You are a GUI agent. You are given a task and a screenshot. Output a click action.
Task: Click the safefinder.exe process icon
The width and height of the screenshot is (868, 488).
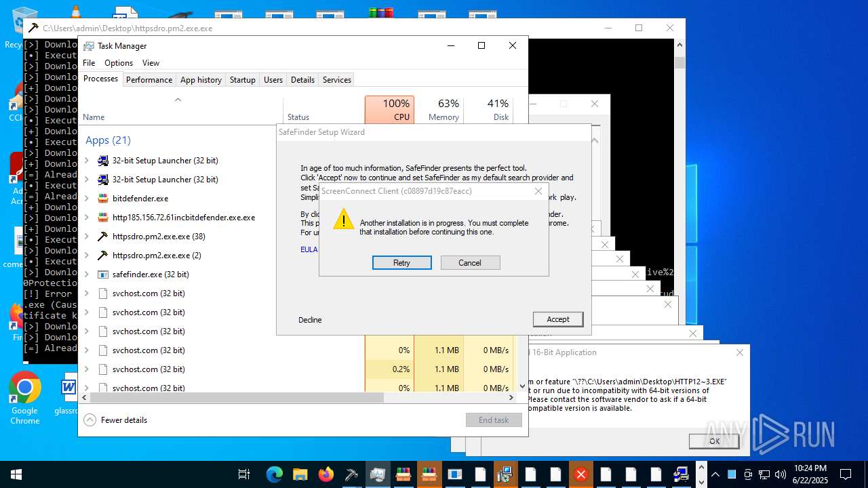[x=103, y=274]
